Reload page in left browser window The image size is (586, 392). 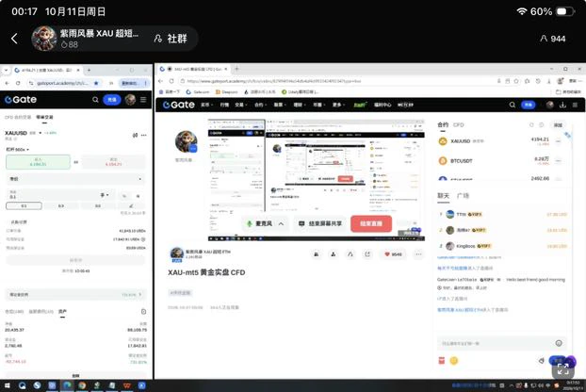click(18, 83)
